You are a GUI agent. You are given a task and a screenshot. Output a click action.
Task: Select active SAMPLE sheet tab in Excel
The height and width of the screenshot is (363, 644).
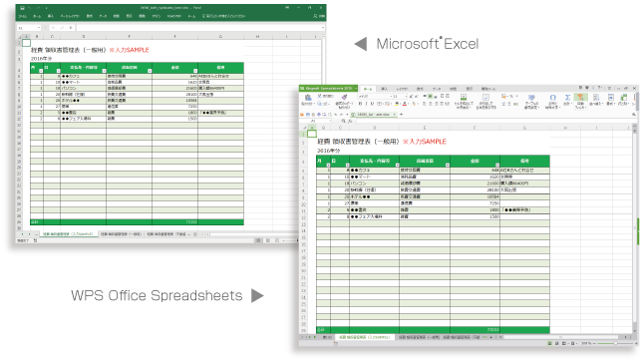68,234
